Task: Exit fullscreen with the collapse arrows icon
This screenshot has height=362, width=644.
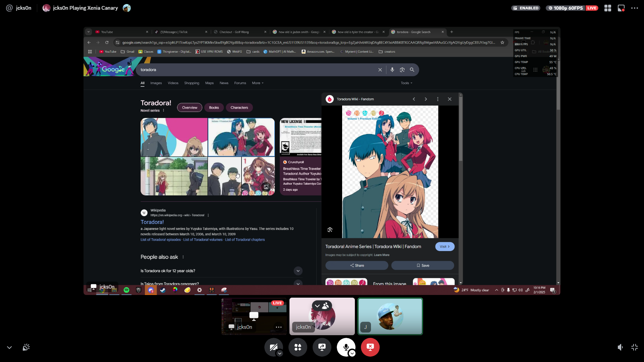Action: pos(635,347)
